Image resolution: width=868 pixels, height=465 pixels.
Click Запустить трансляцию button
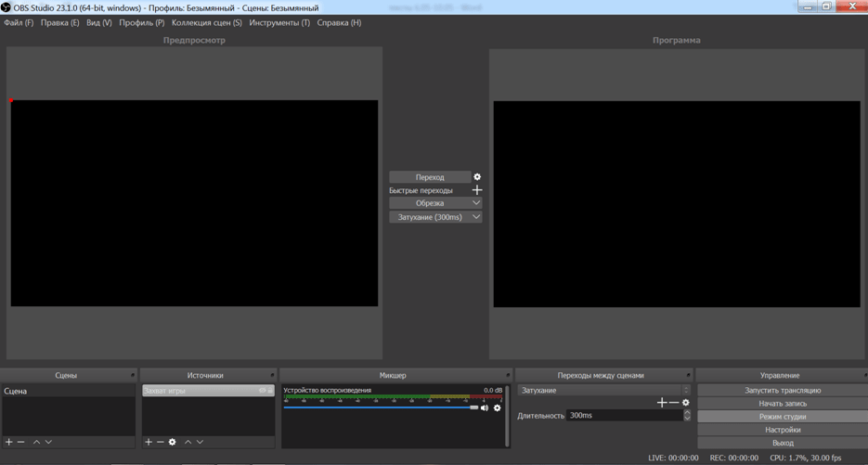[782, 391]
